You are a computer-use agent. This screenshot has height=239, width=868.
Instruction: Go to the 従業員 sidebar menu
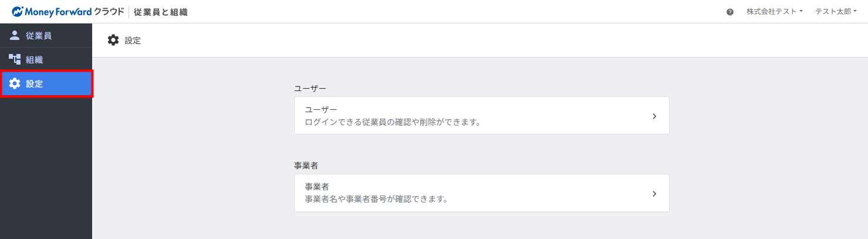click(x=46, y=36)
